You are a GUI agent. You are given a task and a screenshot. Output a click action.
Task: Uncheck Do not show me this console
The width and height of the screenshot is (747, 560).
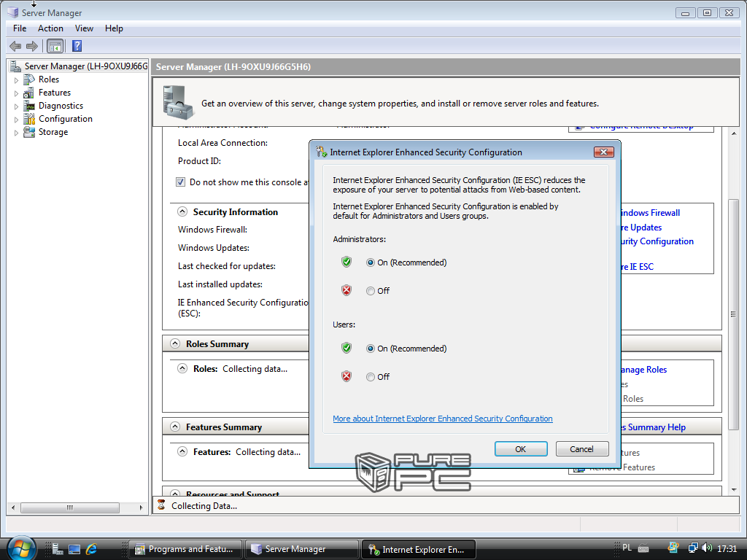pos(181,182)
